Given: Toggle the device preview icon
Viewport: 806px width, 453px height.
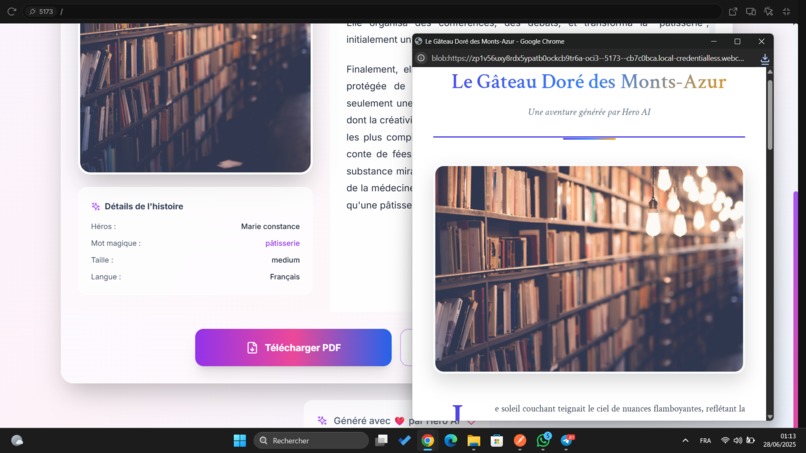Looking at the screenshot, I should click(751, 11).
